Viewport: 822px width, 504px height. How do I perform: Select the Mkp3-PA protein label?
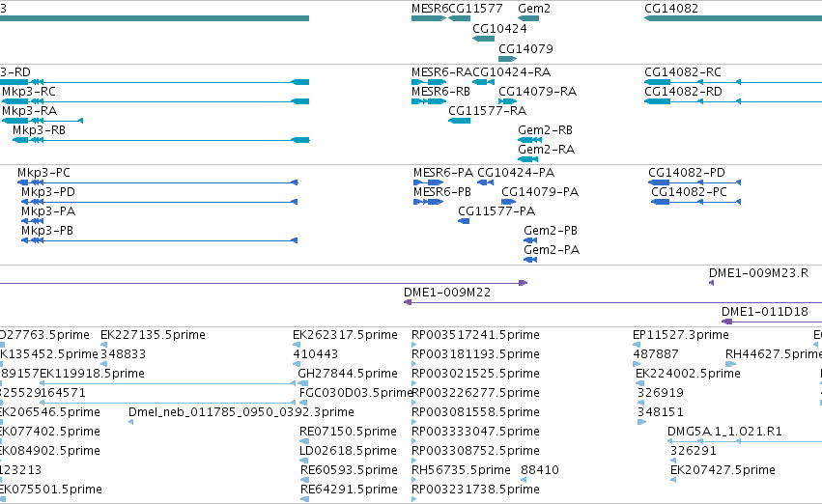pos(48,211)
